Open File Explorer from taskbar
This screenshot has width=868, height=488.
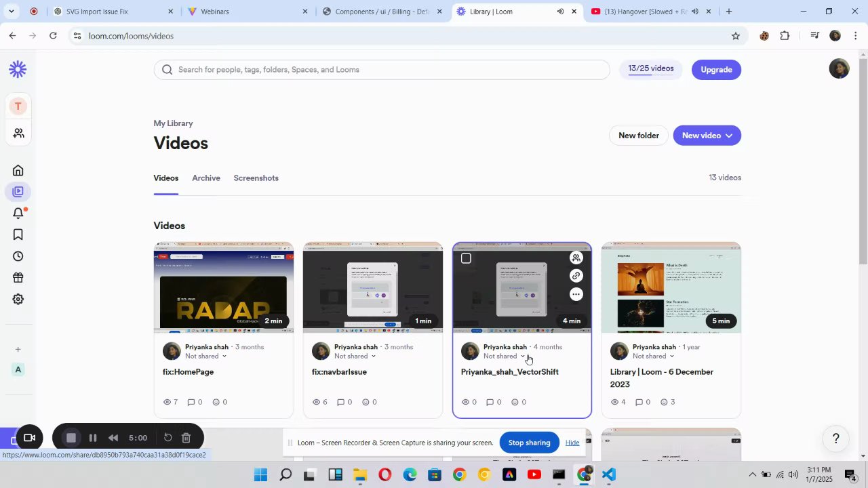(x=360, y=474)
